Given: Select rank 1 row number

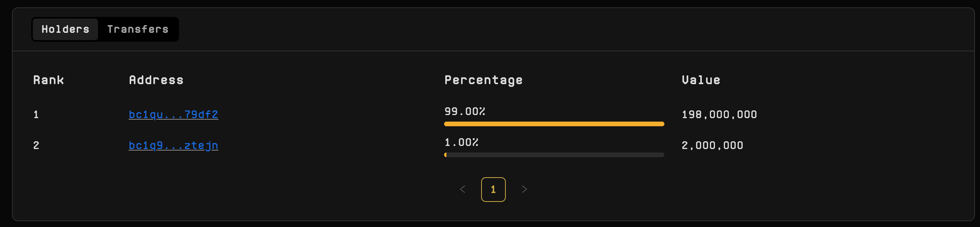Looking at the screenshot, I should 36,115.
